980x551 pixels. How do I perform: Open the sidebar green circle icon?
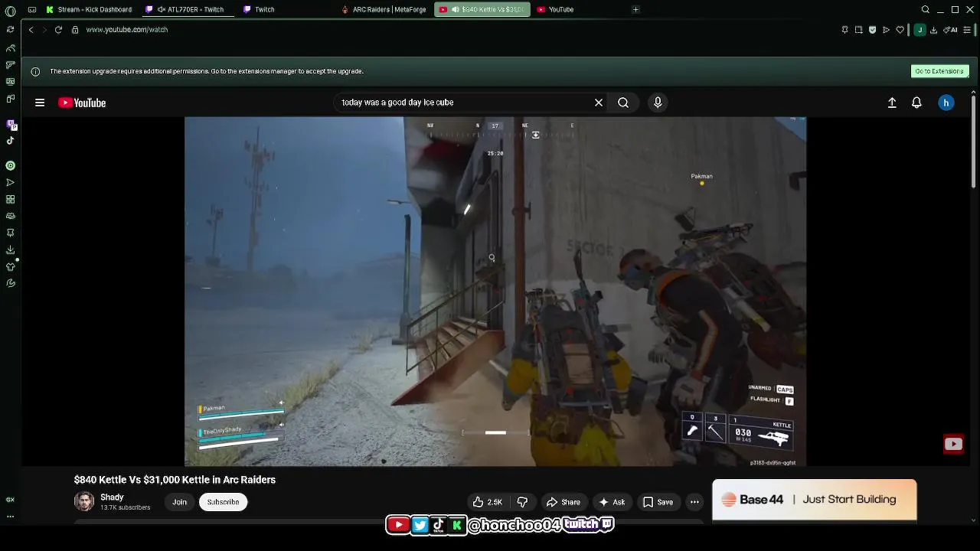(x=11, y=165)
